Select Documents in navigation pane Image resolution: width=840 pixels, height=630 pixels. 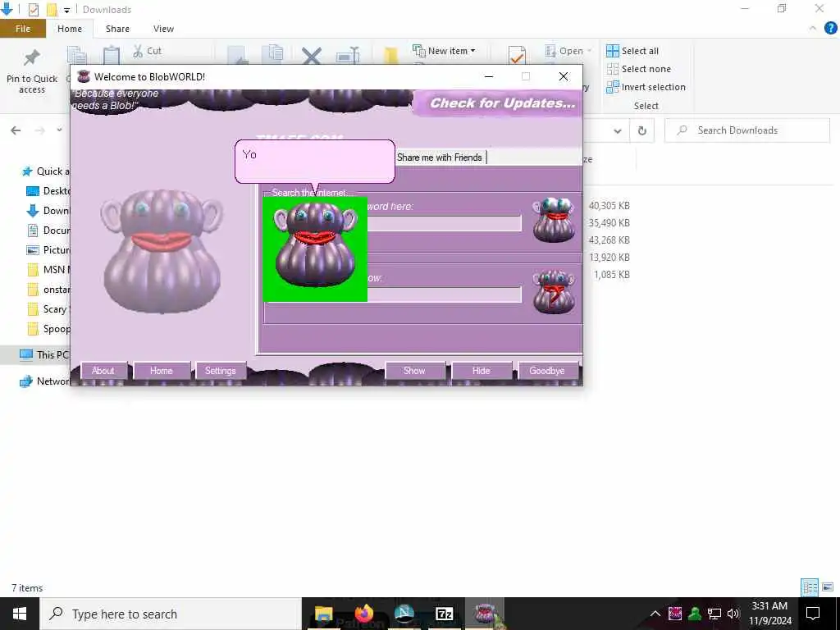click(x=48, y=231)
